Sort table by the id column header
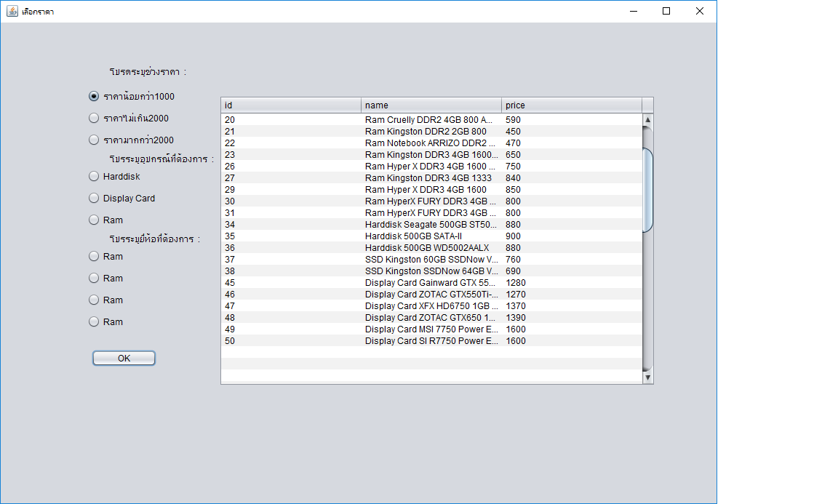The width and height of the screenshot is (838, 504). click(x=291, y=105)
